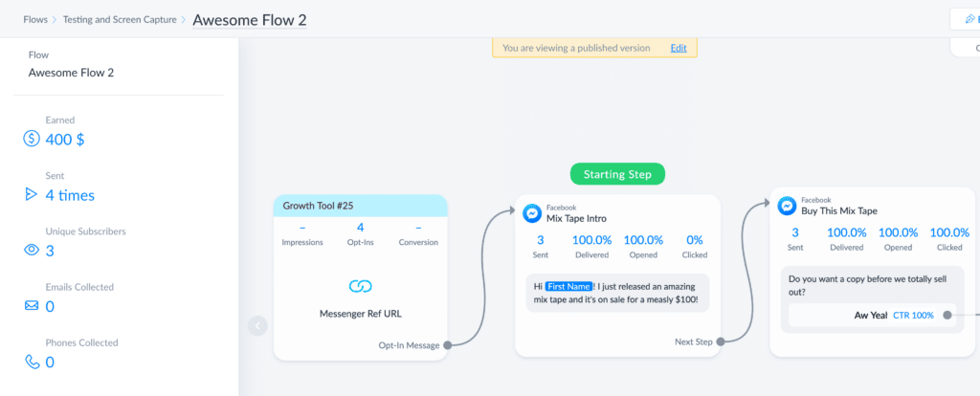The width and height of the screenshot is (980, 396).
Task: Select the Growth Tool #25 header
Action: click(360, 206)
